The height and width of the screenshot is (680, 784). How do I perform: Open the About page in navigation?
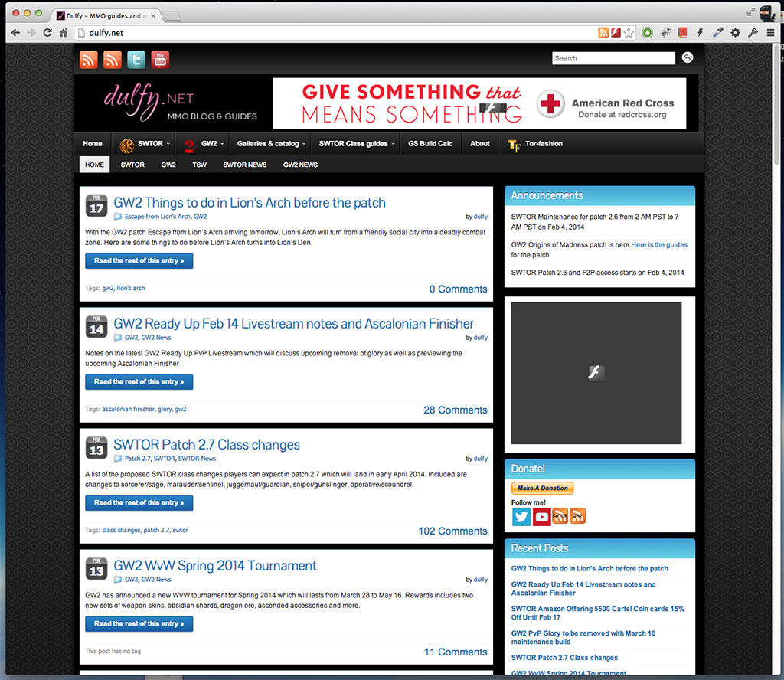pos(480,144)
